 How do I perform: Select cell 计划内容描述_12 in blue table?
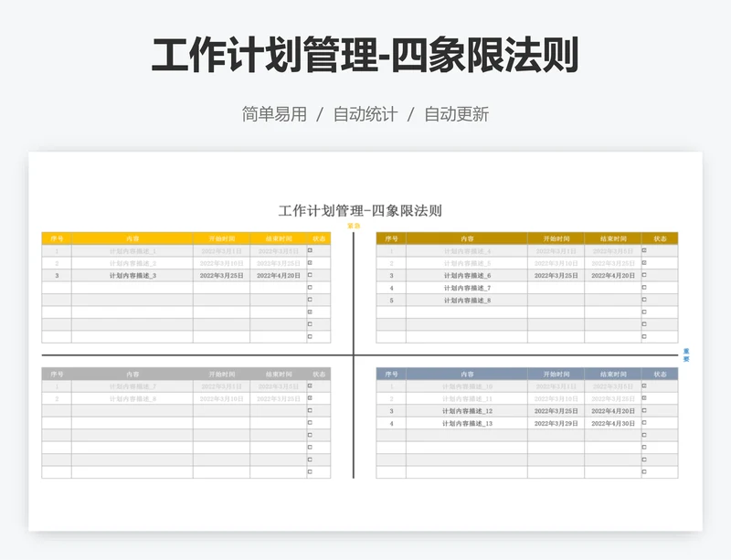coord(467,411)
